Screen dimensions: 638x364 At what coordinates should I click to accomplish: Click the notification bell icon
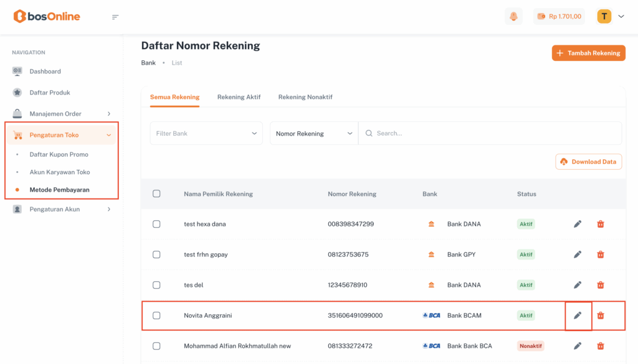513,17
